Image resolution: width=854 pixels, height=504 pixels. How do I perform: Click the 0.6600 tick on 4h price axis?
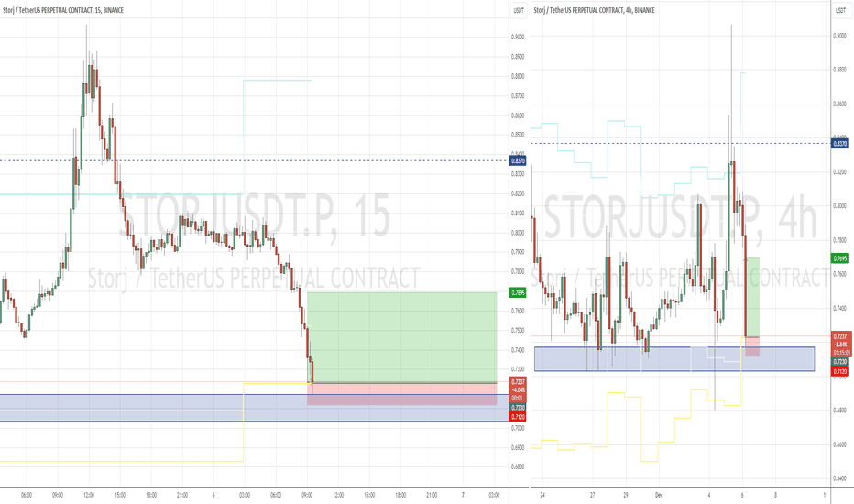[x=840, y=444]
